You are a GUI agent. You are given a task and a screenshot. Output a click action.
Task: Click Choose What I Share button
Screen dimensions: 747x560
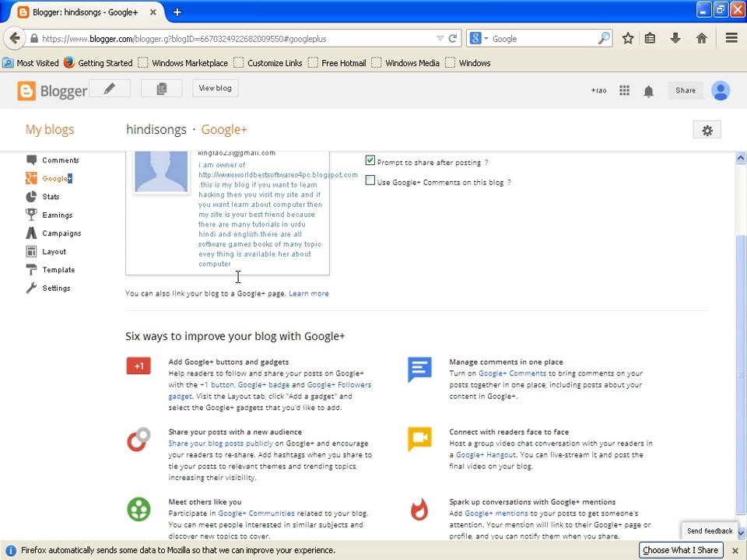(x=680, y=550)
